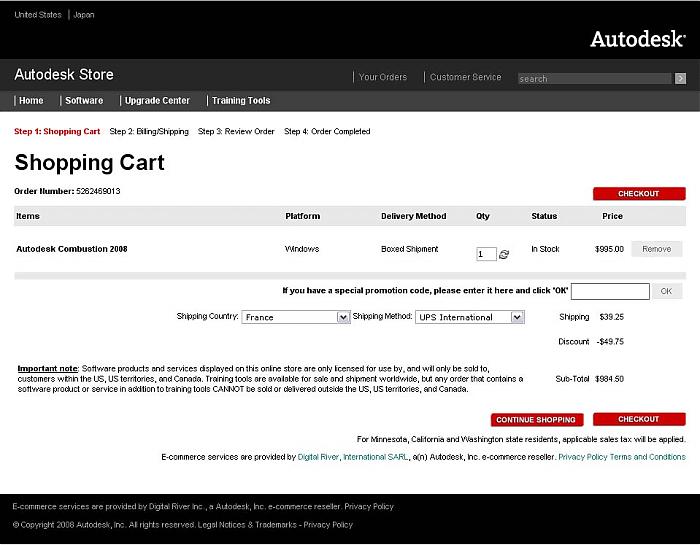Click OK to apply promotion code
Image resolution: width=700 pixels, height=545 pixels.
(666, 291)
